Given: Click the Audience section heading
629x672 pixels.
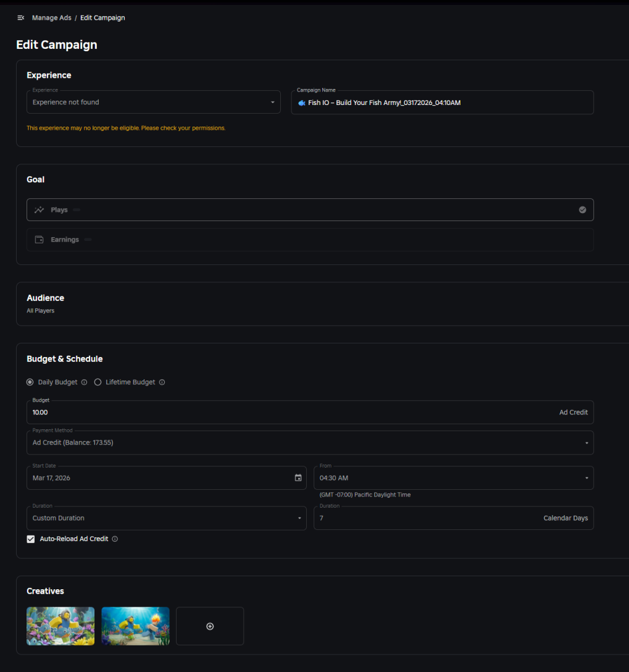Looking at the screenshot, I should (46, 298).
